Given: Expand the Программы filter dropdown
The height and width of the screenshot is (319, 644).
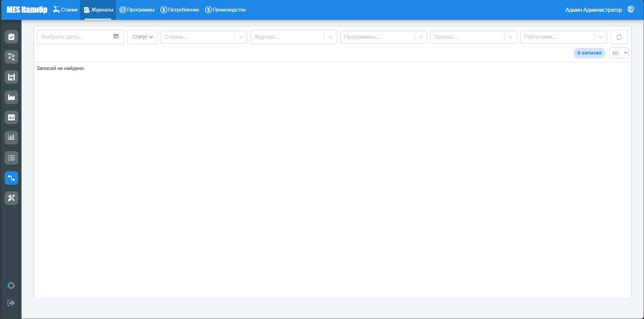Looking at the screenshot, I should point(421,37).
